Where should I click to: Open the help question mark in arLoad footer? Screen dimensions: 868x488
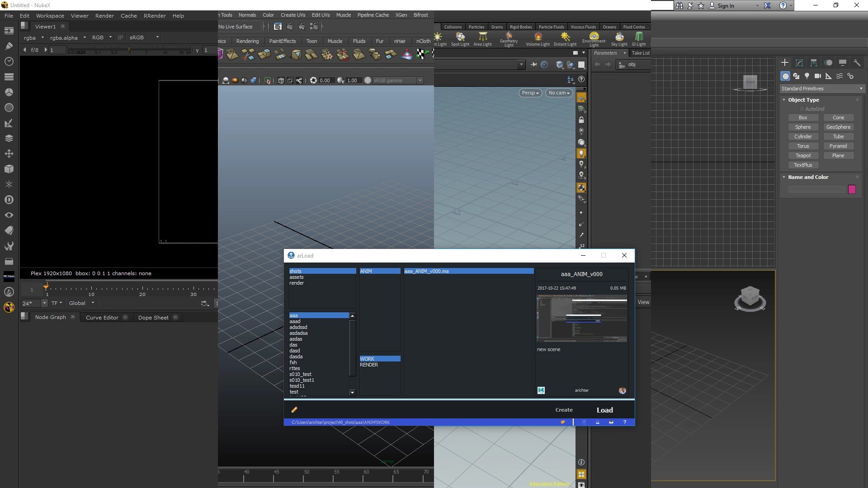(625, 422)
